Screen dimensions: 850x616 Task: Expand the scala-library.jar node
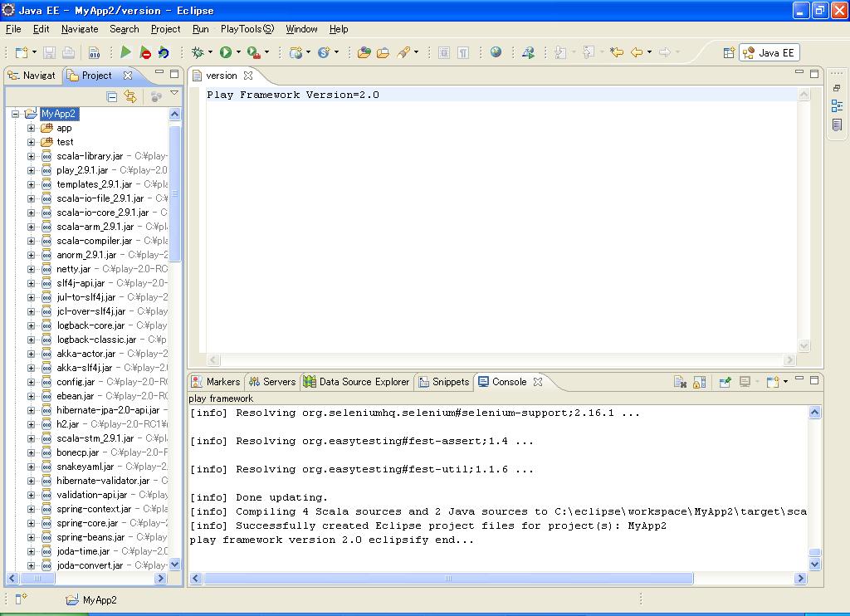coord(31,156)
